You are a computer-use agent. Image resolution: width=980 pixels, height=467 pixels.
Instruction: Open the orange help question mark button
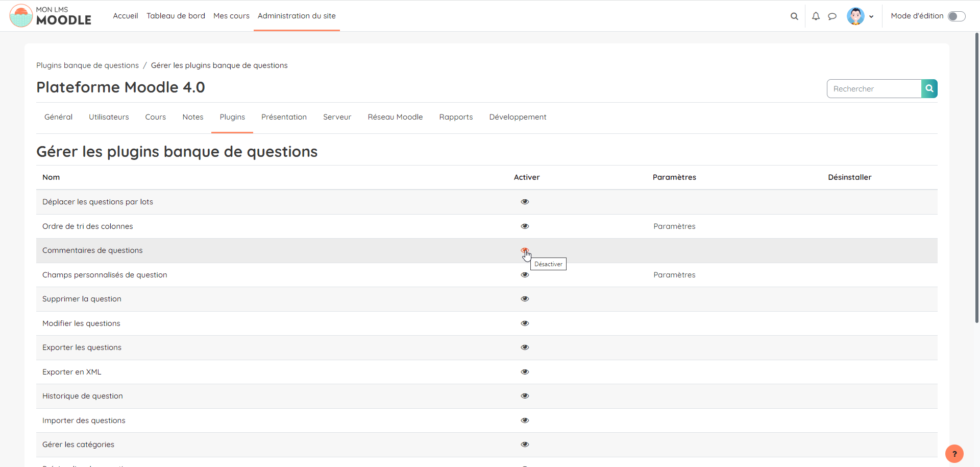(954, 454)
